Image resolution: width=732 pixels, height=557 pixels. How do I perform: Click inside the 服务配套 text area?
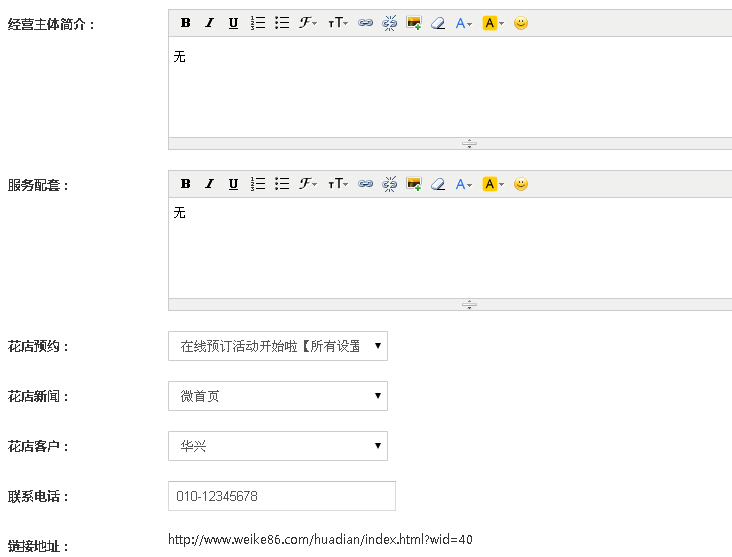[x=450, y=250]
